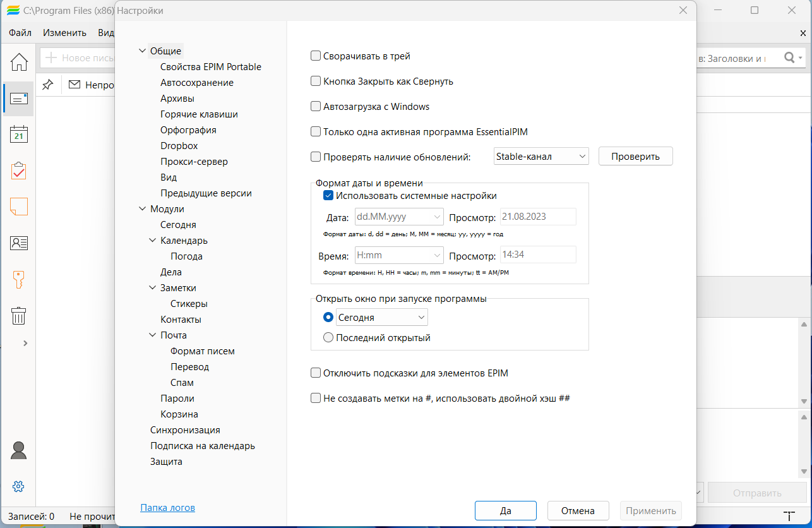
Task: Toggle Только одна активная программа EssentialPIM
Action: pyautogui.click(x=316, y=132)
